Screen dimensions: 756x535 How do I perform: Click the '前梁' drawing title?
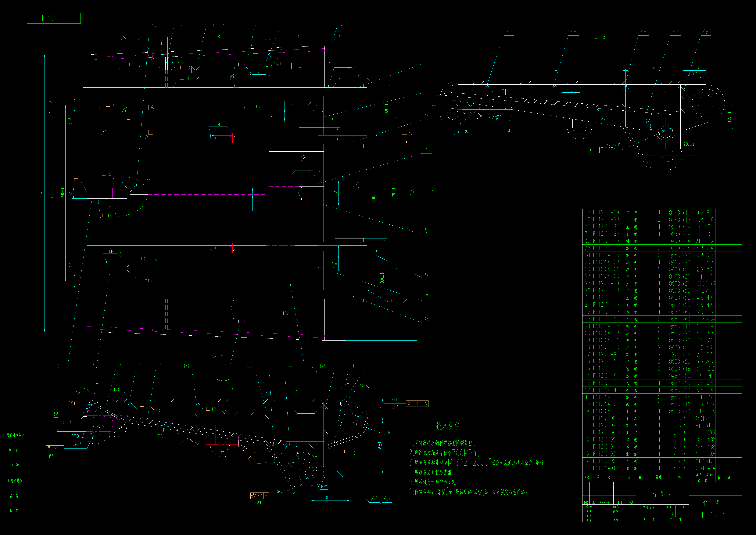tap(711, 503)
